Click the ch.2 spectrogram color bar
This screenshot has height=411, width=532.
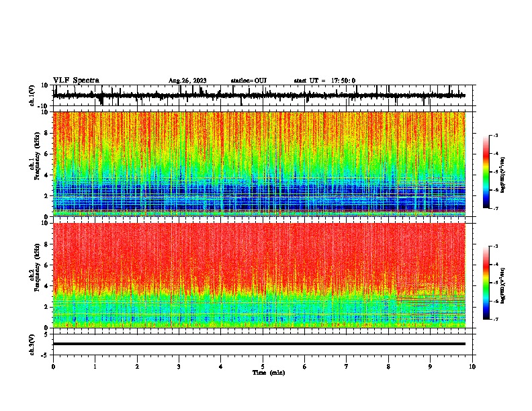(x=486, y=283)
